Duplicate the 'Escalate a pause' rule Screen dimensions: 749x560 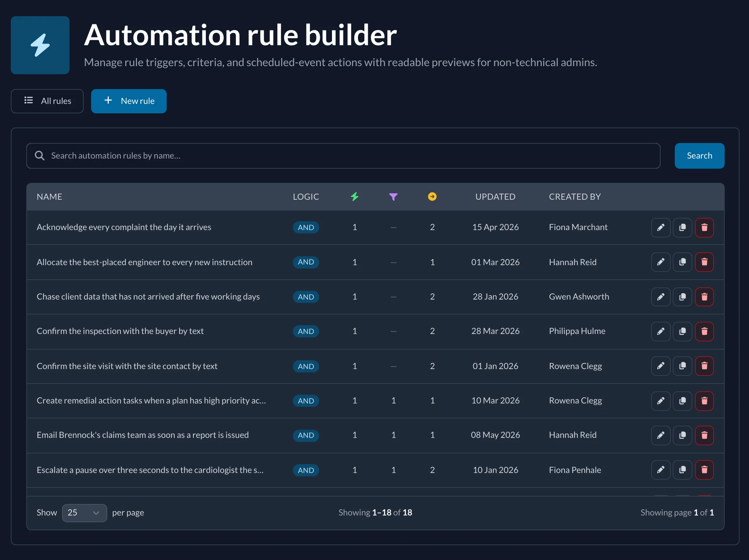682,470
